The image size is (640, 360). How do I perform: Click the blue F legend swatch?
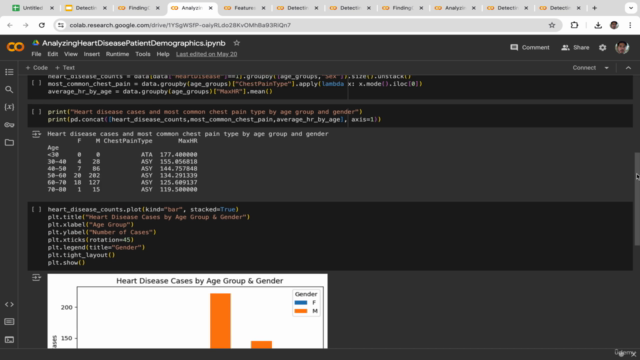pyautogui.click(x=301, y=302)
